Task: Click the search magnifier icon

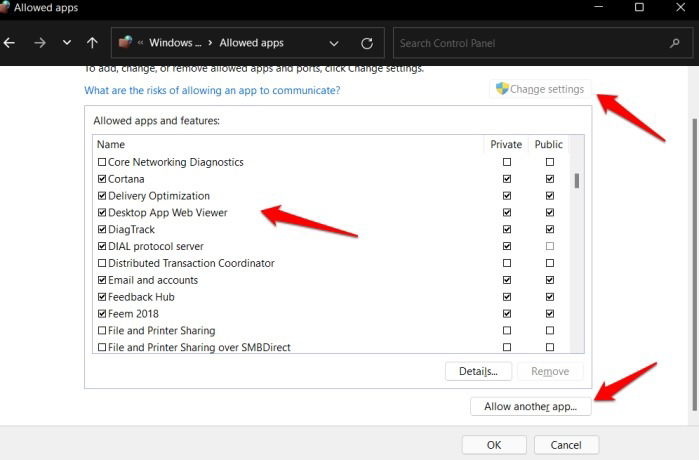Action: point(674,43)
